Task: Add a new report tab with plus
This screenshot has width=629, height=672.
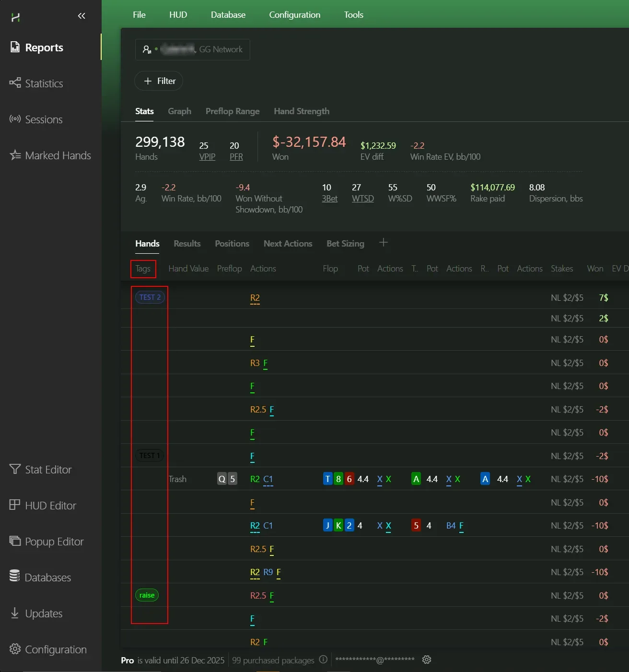Action: [x=384, y=243]
